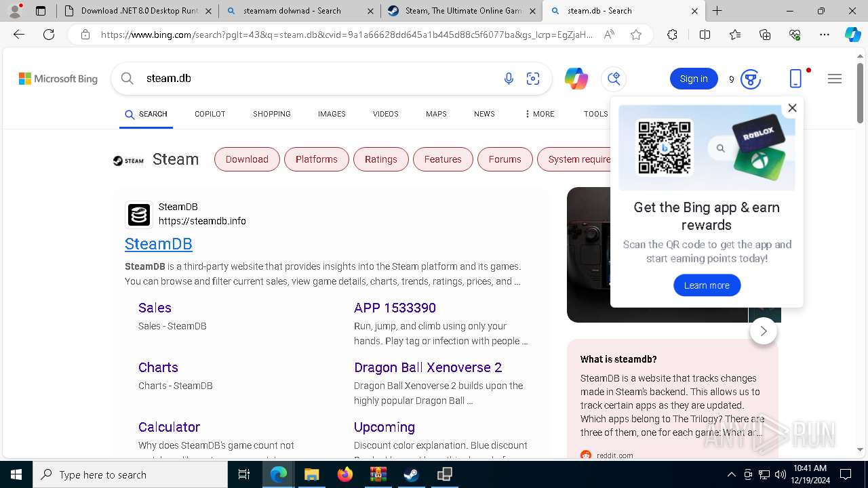This screenshot has width=868, height=488.
Task: Switch to the Steam Ultimate Online Game tab
Action: coord(462,11)
